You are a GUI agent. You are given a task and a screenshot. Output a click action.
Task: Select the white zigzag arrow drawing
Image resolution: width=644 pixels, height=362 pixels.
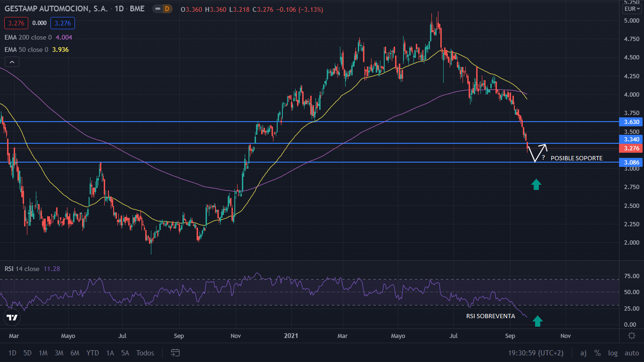537,152
